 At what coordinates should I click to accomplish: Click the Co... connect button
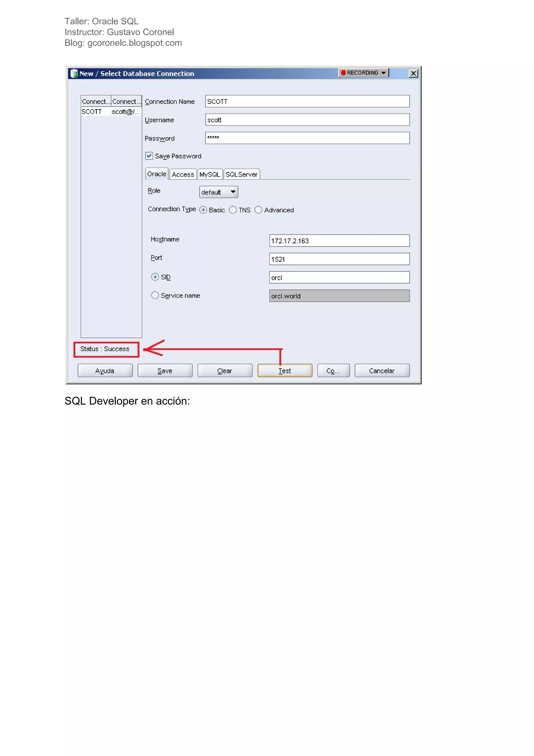pyautogui.click(x=333, y=371)
